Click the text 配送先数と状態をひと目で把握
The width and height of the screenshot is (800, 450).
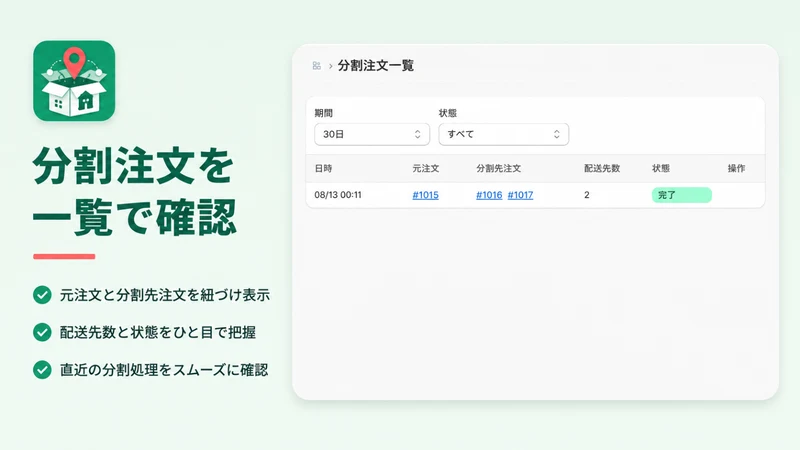click(x=158, y=332)
